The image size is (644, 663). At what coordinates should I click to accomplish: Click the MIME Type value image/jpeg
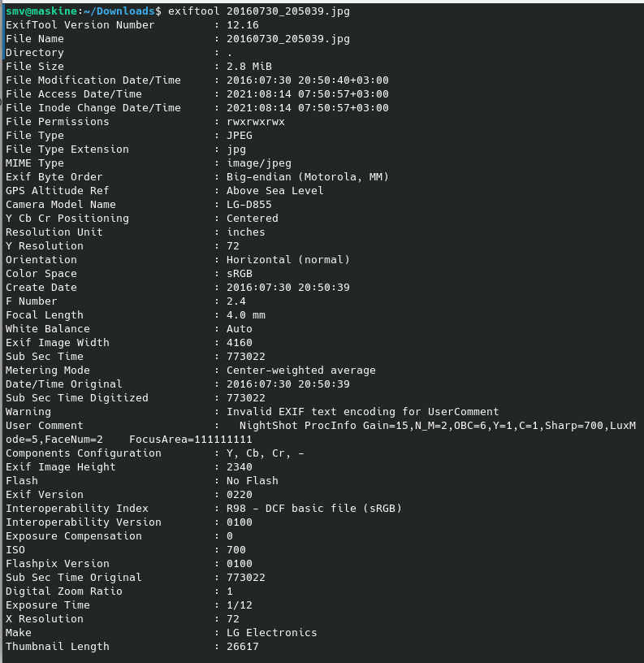pyautogui.click(x=259, y=163)
